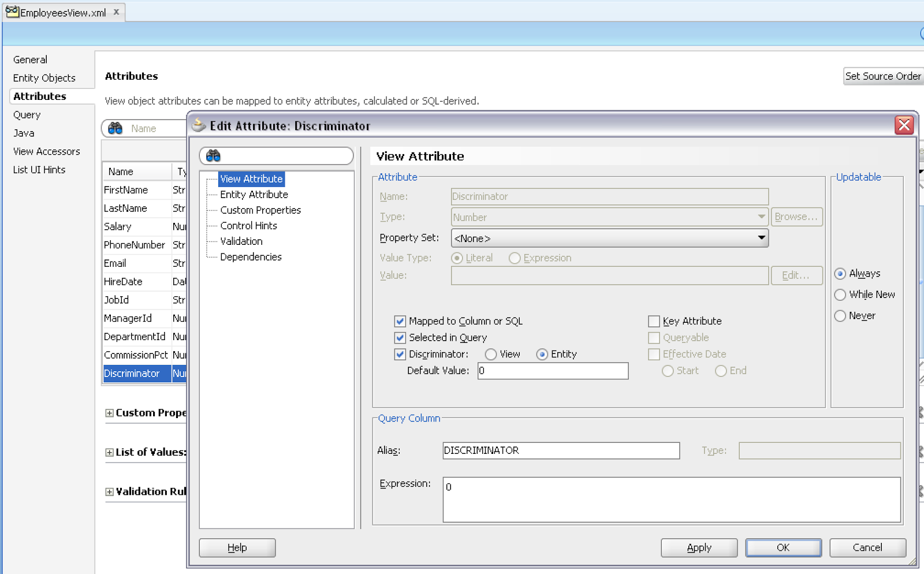Select the FirstName attribute row
The width and height of the screenshot is (924, 574).
(x=145, y=190)
